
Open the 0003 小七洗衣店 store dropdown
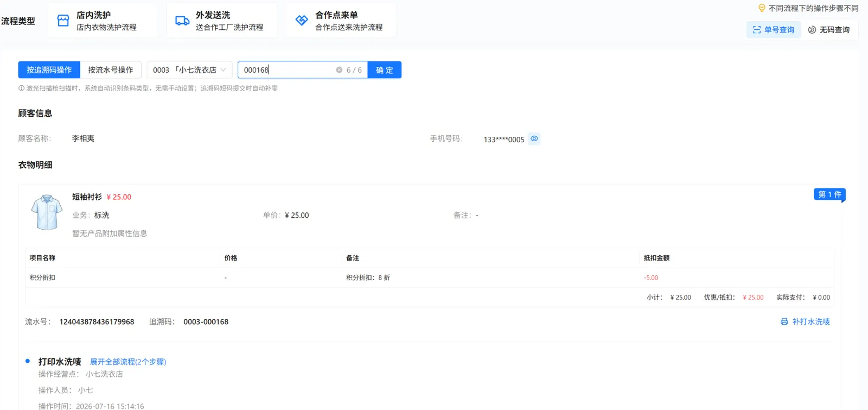tap(189, 70)
